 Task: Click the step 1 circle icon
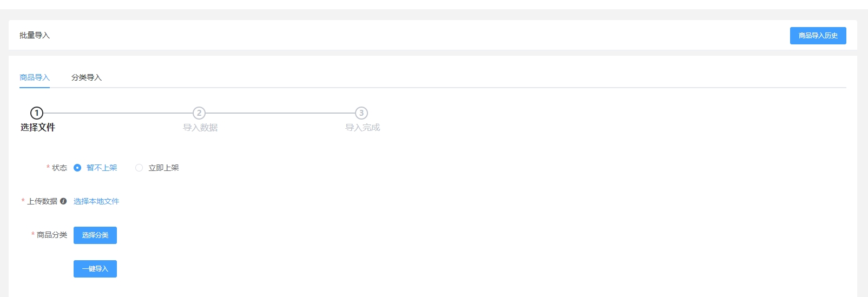point(37,113)
